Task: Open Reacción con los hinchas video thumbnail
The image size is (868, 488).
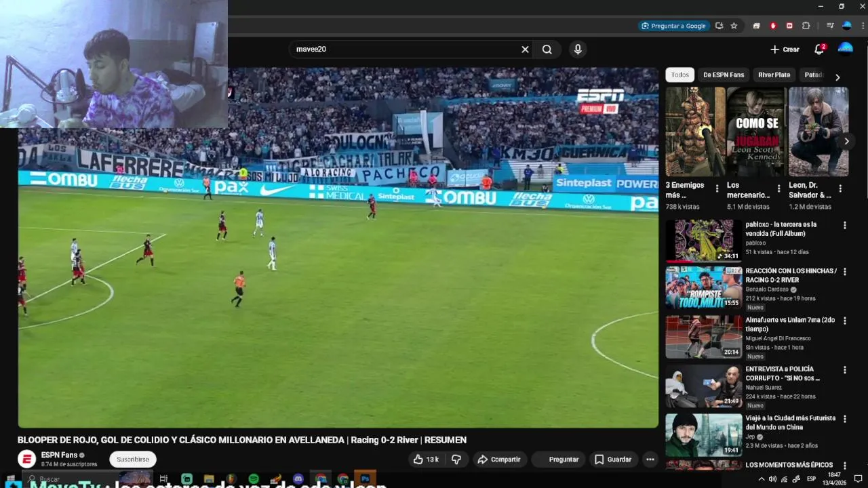Action: pyautogui.click(x=703, y=288)
